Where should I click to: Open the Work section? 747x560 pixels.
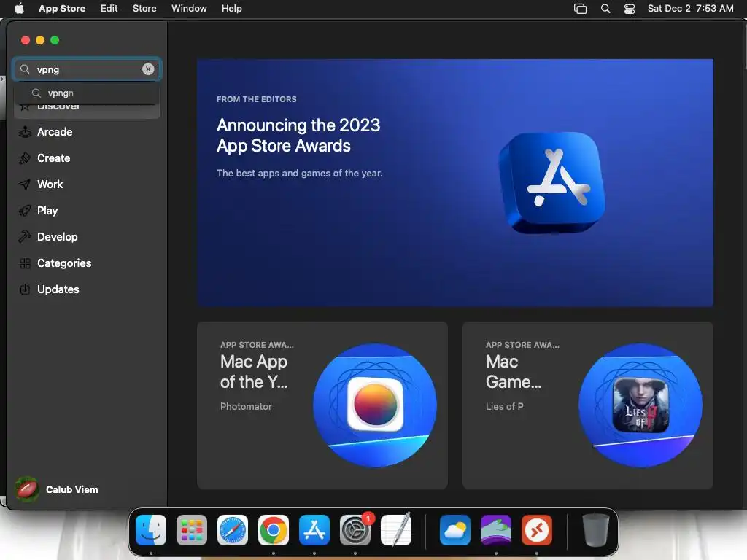pyautogui.click(x=87, y=184)
